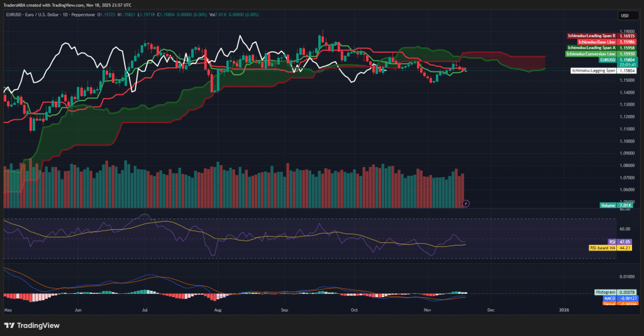This screenshot has width=644, height=336.
Task: Click Aug on the time axis
Action: (x=218, y=310)
